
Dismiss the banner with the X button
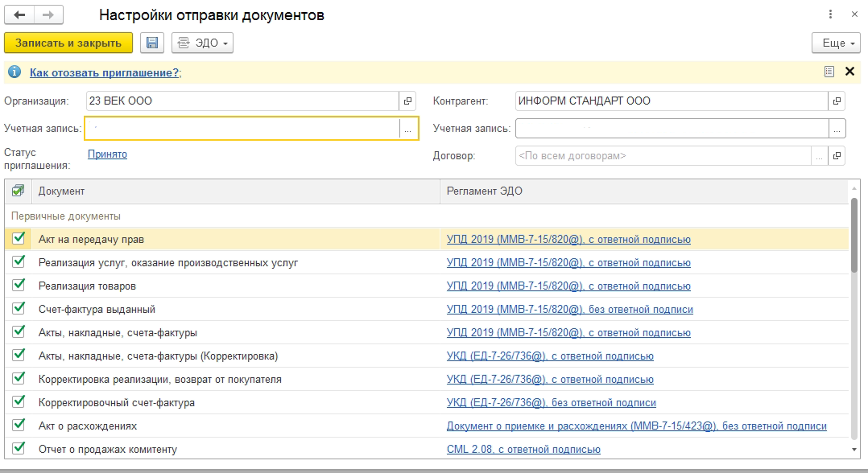coord(849,71)
